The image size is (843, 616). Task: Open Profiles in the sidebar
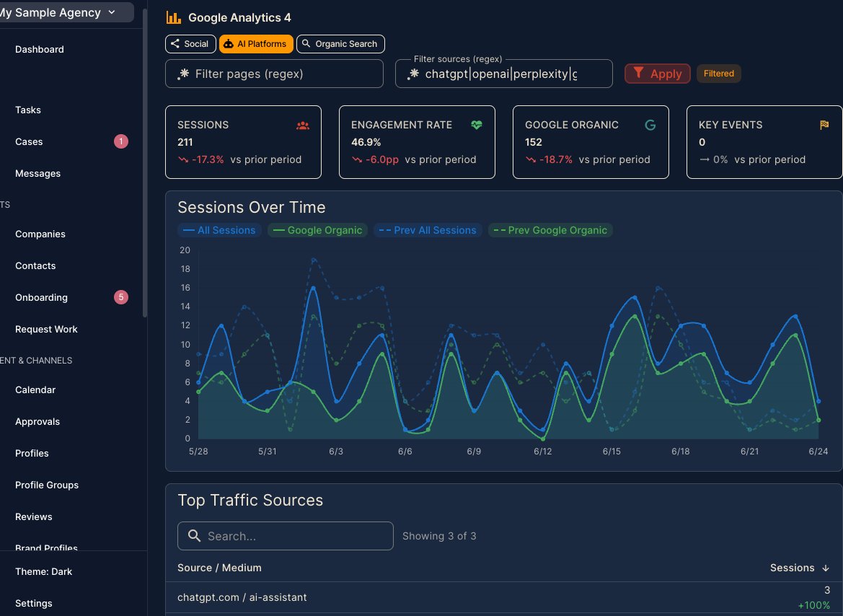click(32, 453)
